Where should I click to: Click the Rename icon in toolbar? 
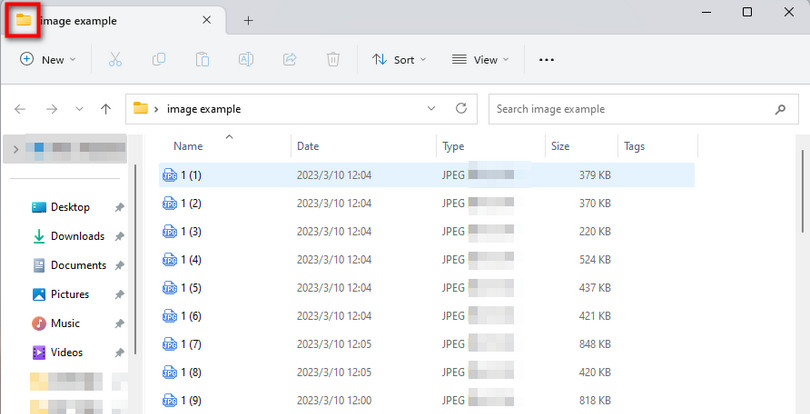pos(246,60)
